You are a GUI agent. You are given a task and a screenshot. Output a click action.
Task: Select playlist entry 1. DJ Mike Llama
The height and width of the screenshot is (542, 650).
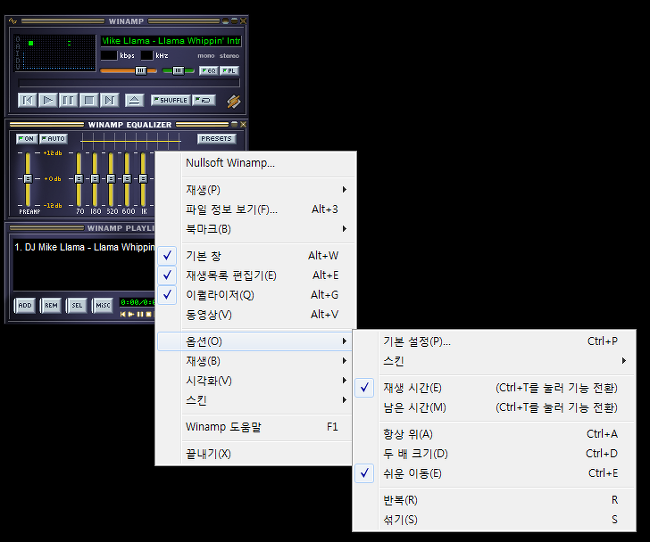pyautogui.click(x=84, y=247)
